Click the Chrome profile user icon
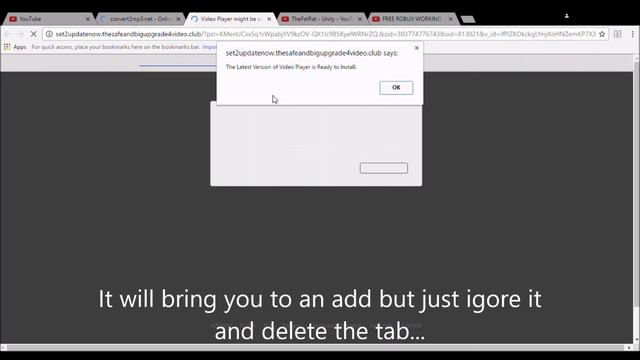The width and height of the screenshot is (640, 360). click(567, 16)
